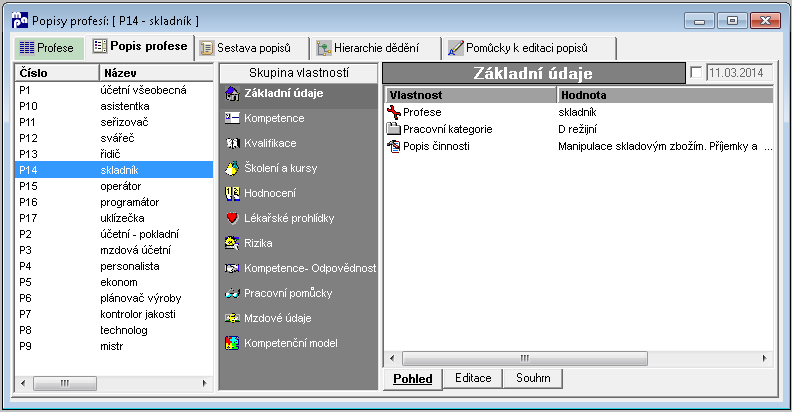Click the Kompetence- Odpovědnost icon
Viewport: 792px width, 412px height.
click(x=232, y=268)
